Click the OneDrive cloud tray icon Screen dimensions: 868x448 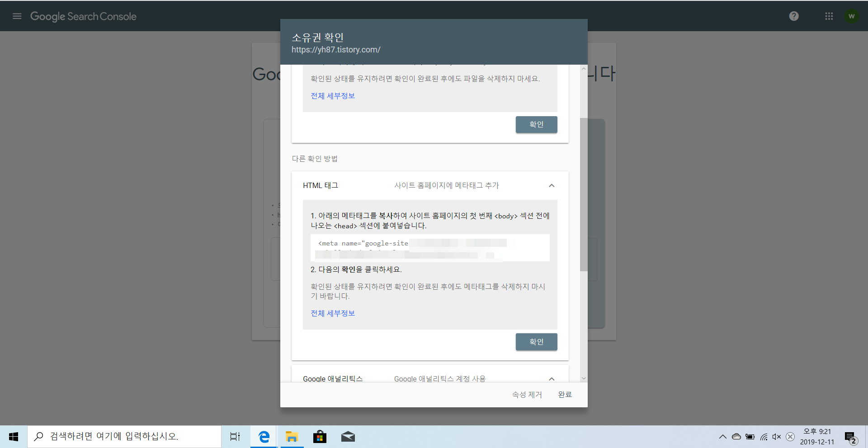click(736, 437)
